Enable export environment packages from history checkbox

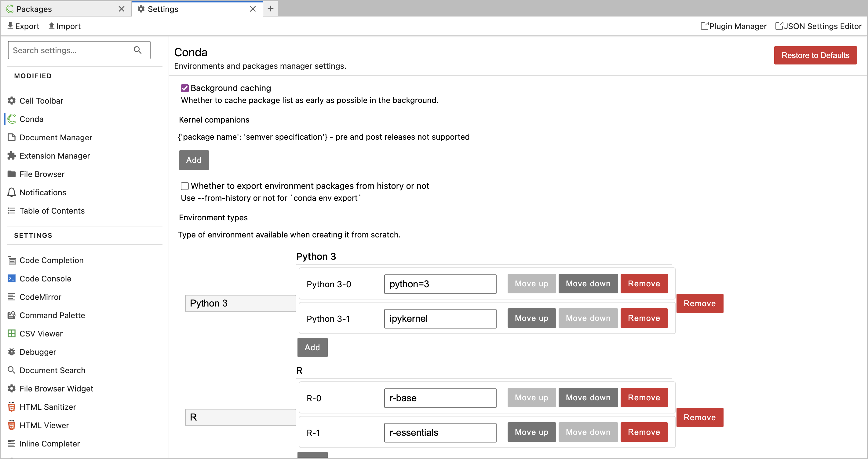(185, 186)
